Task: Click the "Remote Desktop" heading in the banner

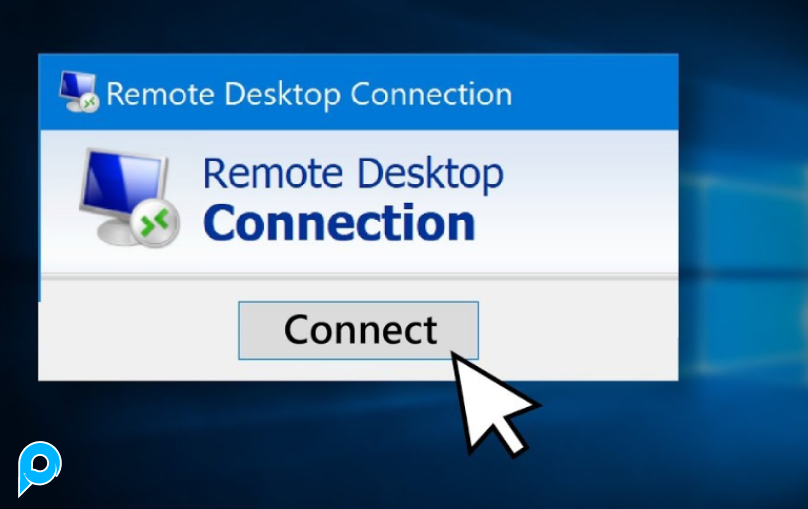Action: click(354, 174)
